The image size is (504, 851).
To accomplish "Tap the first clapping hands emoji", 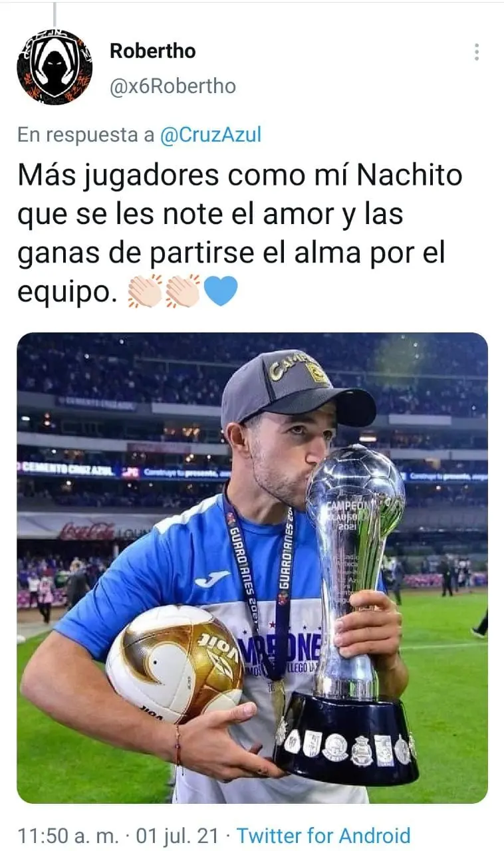I will click(x=145, y=291).
